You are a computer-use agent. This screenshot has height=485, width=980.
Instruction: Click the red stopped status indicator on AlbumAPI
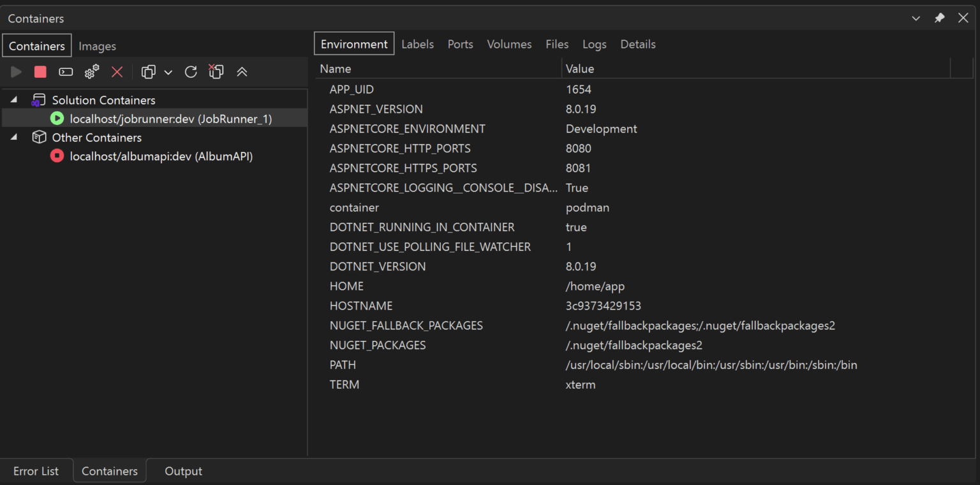(x=57, y=156)
